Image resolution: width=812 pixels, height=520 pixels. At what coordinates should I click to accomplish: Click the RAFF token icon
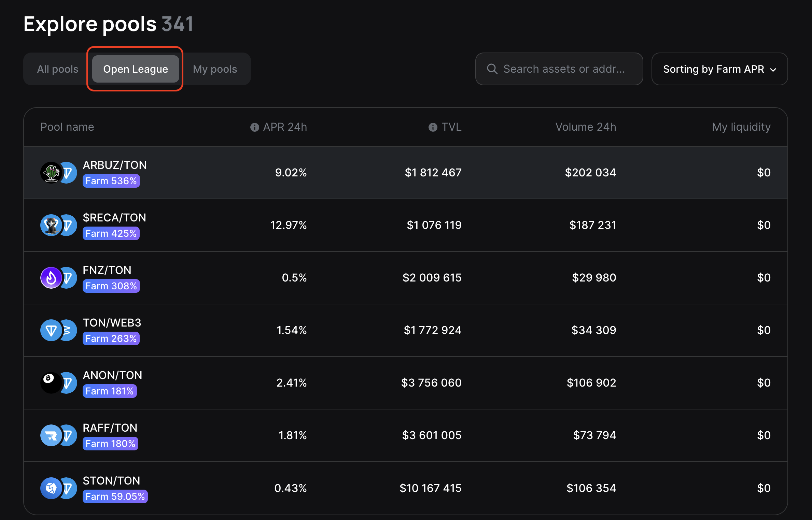pos(51,435)
